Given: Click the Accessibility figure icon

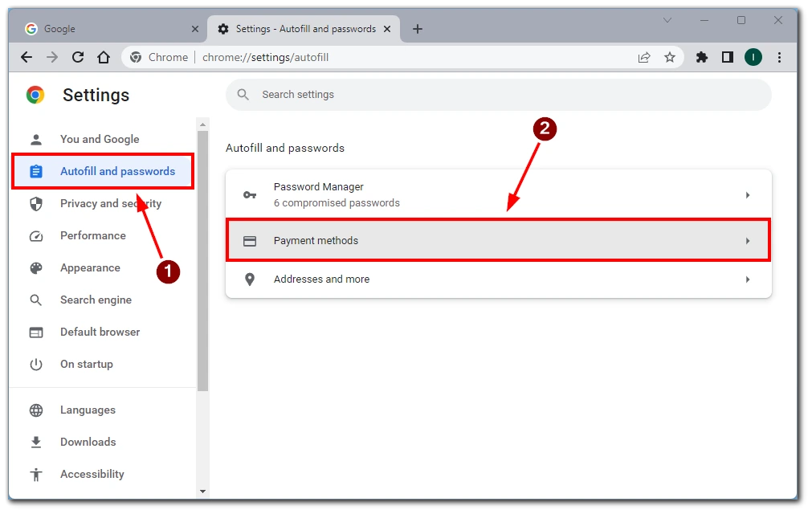Looking at the screenshot, I should pyautogui.click(x=35, y=475).
